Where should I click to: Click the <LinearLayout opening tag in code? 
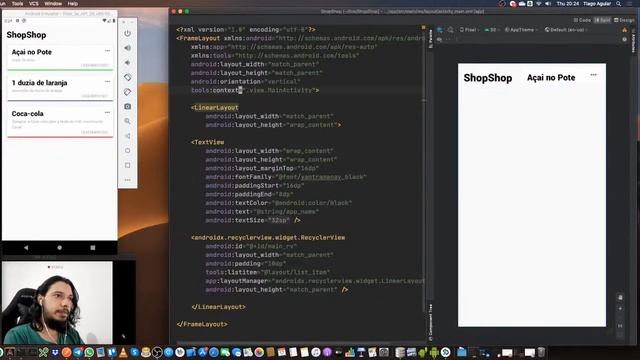click(x=215, y=108)
